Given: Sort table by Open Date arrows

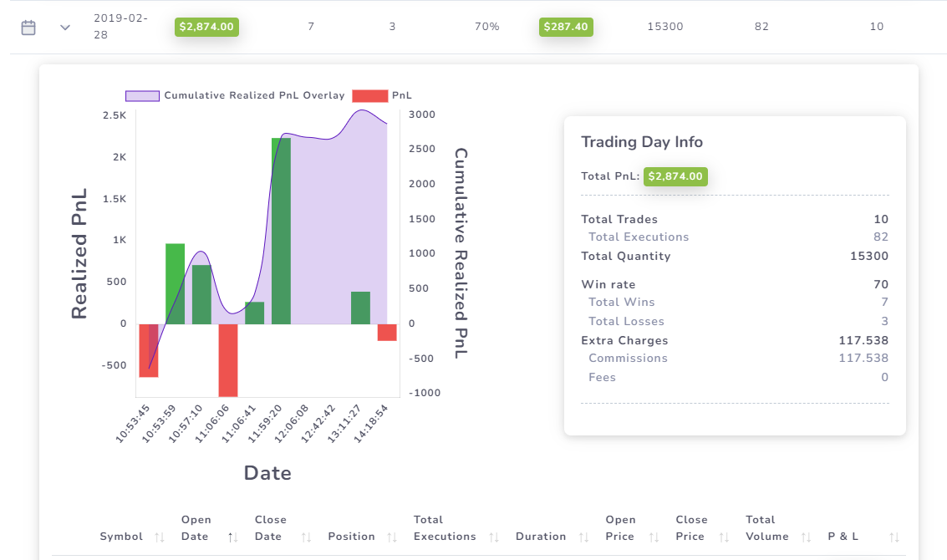Looking at the screenshot, I should [x=233, y=537].
